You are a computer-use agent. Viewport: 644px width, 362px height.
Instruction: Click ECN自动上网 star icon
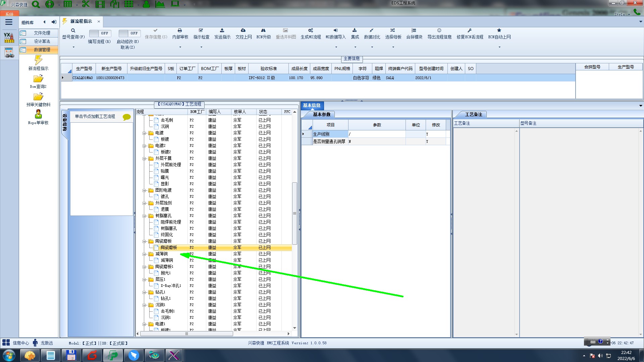(x=499, y=31)
